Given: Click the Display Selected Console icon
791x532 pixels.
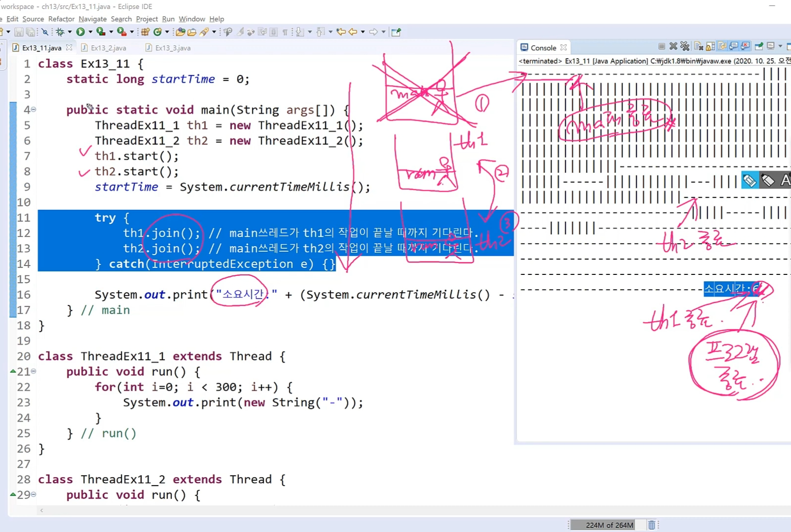Looking at the screenshot, I should coord(771,46).
